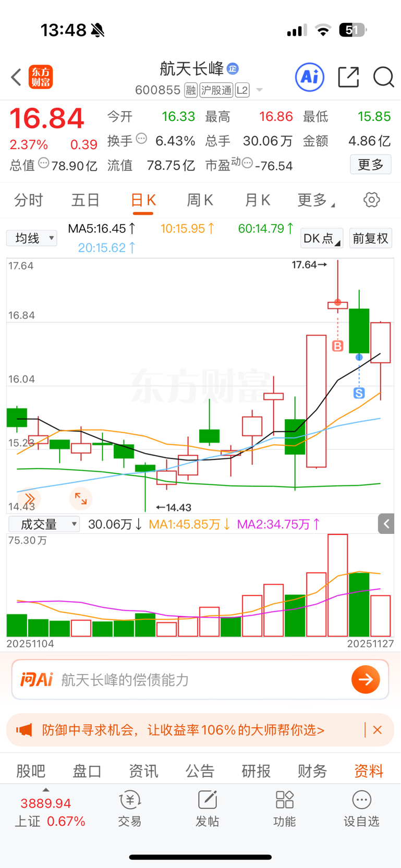Tap the muted bell status icon
This screenshot has width=401, height=868.
(98, 30)
